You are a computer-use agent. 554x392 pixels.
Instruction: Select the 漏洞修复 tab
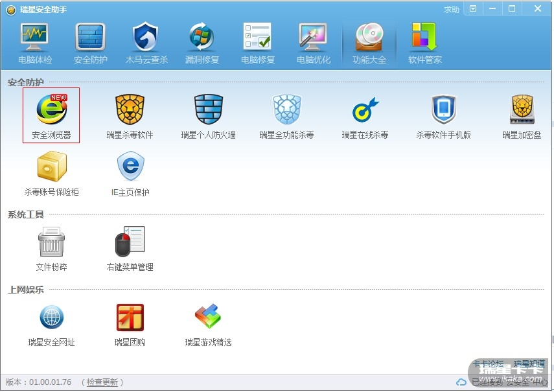pyautogui.click(x=202, y=44)
